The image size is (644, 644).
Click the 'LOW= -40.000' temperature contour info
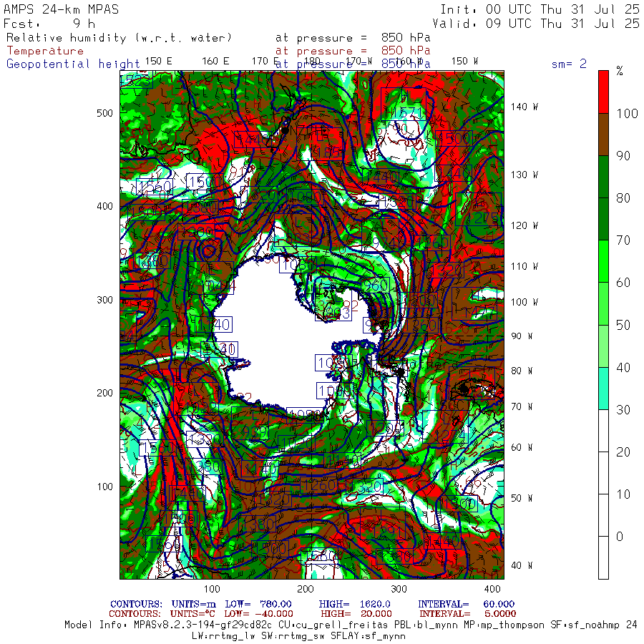coord(258,614)
